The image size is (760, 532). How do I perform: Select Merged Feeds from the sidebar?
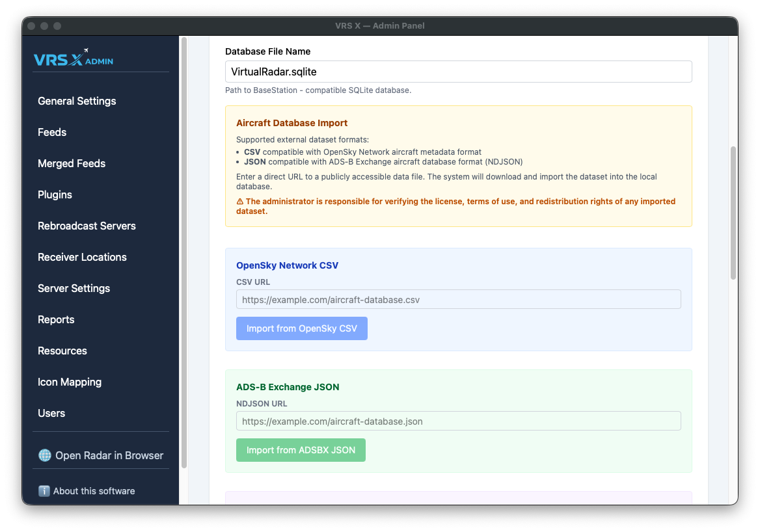(72, 163)
